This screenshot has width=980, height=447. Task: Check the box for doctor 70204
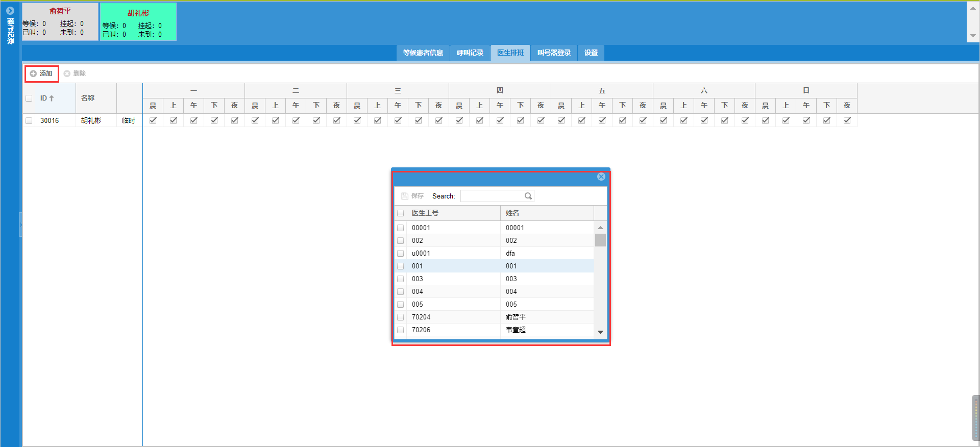[x=401, y=317]
